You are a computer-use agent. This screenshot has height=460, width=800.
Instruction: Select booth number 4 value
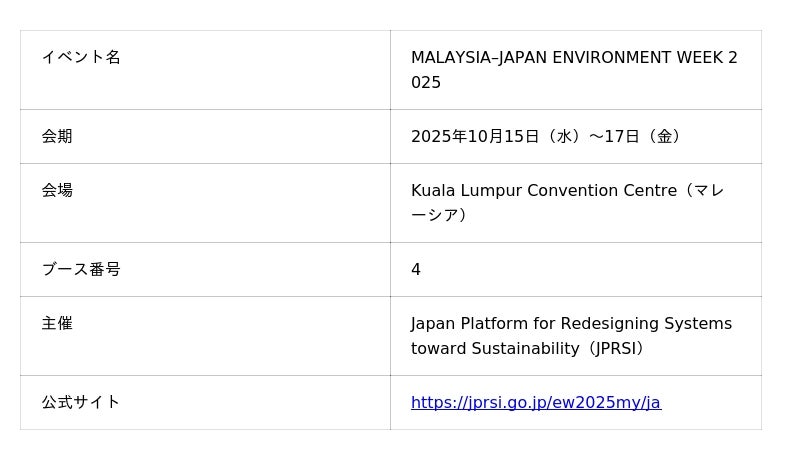point(416,270)
